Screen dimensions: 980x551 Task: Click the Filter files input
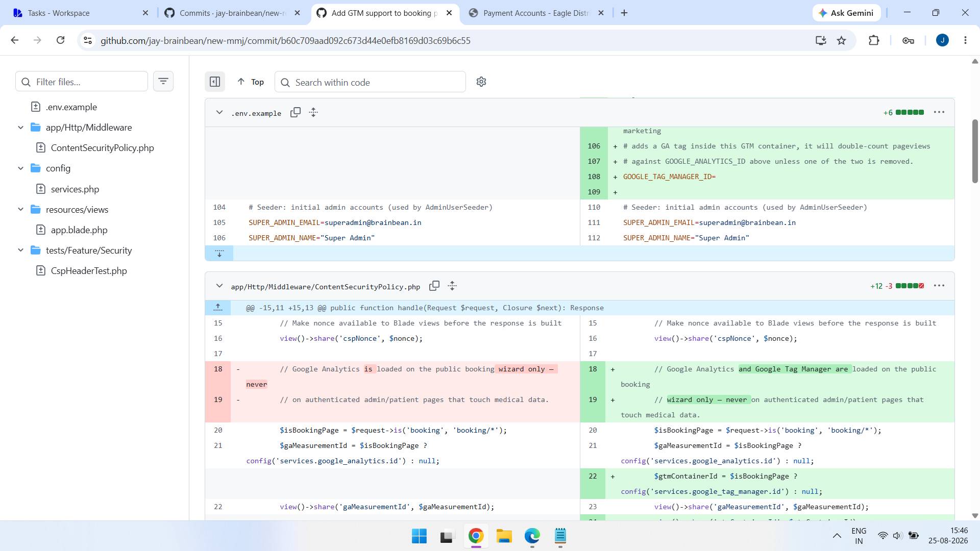tap(82, 82)
